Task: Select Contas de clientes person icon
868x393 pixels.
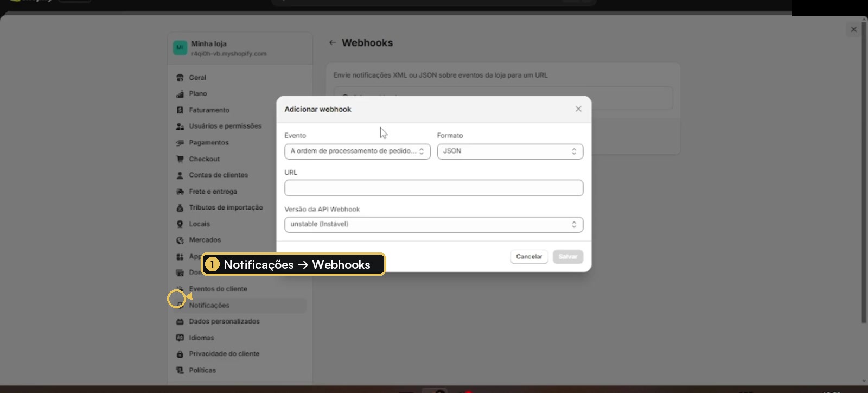Action: tap(180, 175)
